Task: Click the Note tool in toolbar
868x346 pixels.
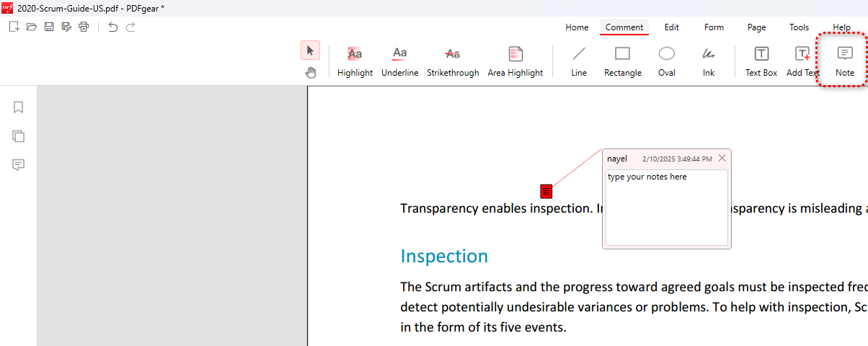Action: coord(844,61)
